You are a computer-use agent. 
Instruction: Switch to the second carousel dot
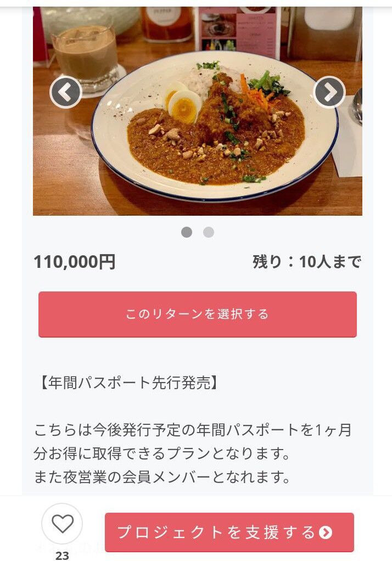pos(208,232)
